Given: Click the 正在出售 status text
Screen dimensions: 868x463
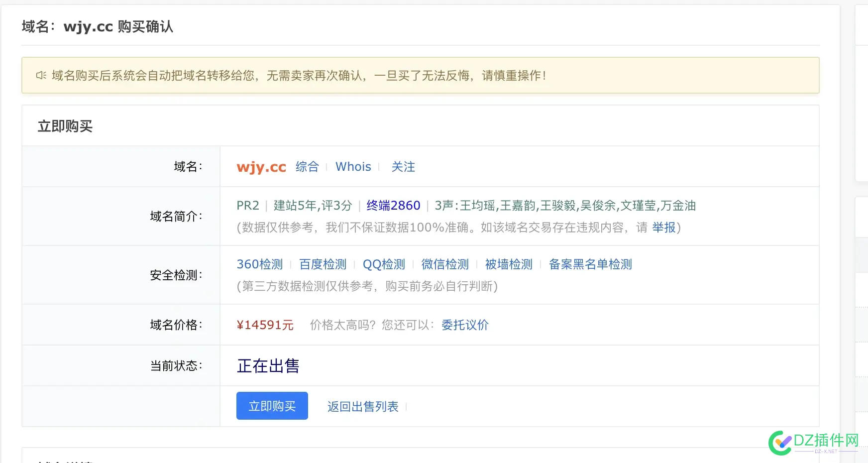Looking at the screenshot, I should (x=268, y=366).
